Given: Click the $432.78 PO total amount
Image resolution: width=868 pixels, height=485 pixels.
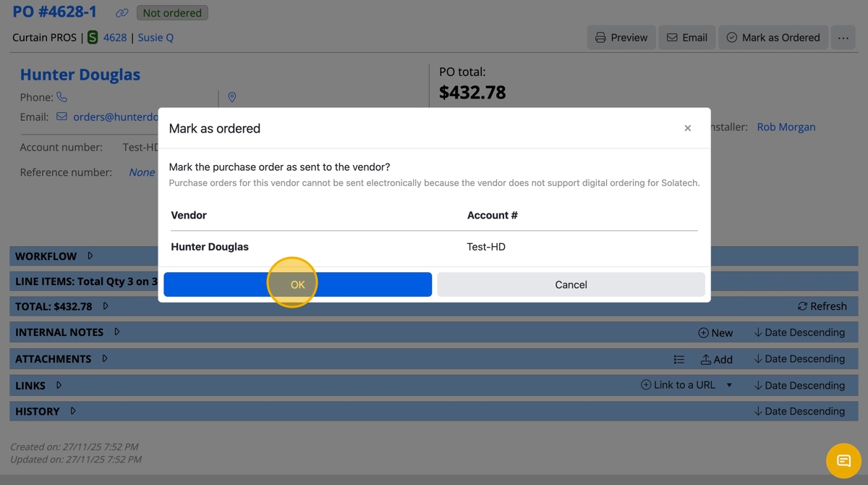Looking at the screenshot, I should click(472, 93).
